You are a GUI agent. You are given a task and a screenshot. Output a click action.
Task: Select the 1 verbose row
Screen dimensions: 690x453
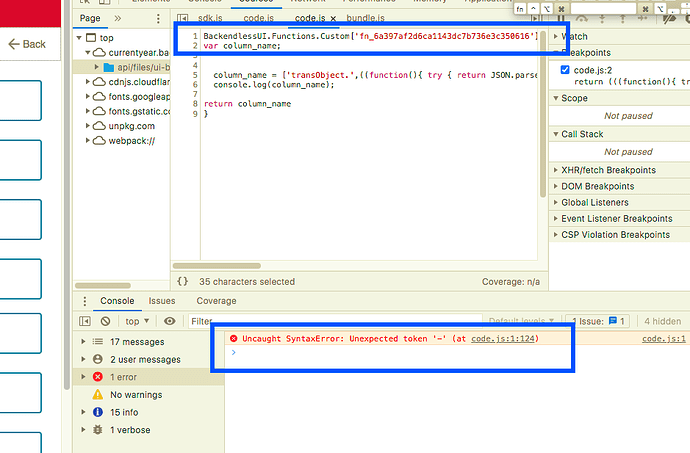coord(149,430)
